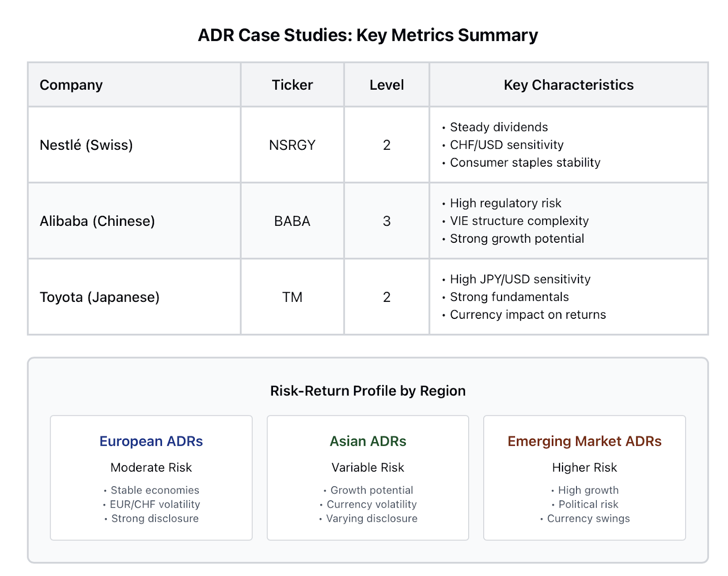Click 'High growth' bullet text
728x576 pixels.
pos(588,490)
